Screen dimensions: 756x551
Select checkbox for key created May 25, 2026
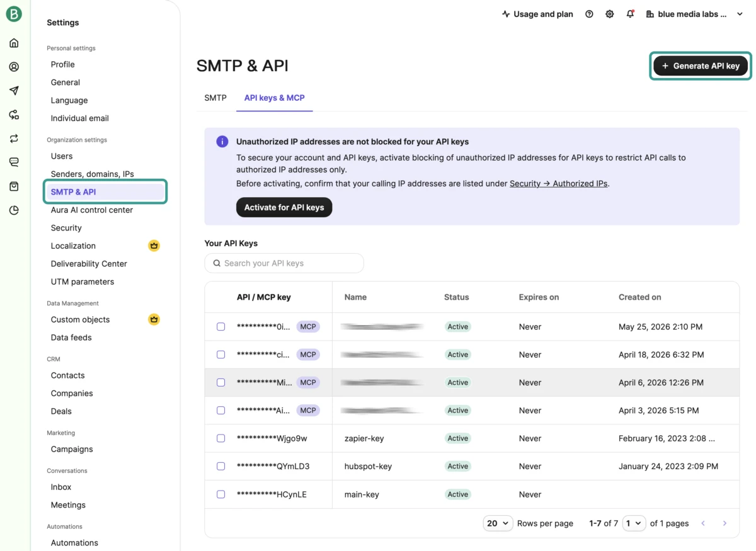tap(221, 327)
